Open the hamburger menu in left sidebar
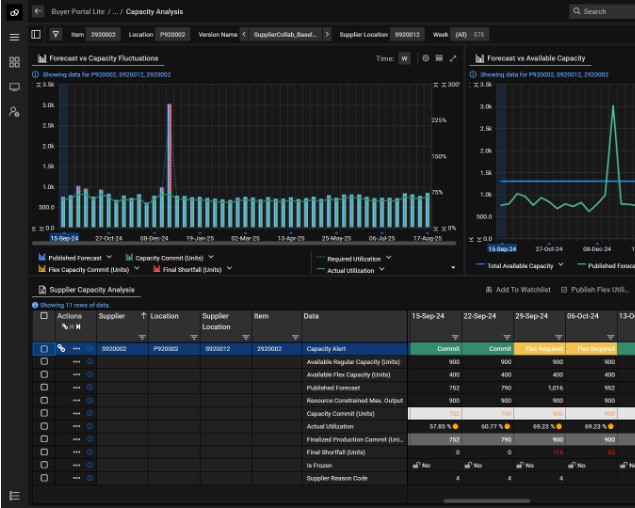This screenshot has width=635, height=508. pos(14,37)
